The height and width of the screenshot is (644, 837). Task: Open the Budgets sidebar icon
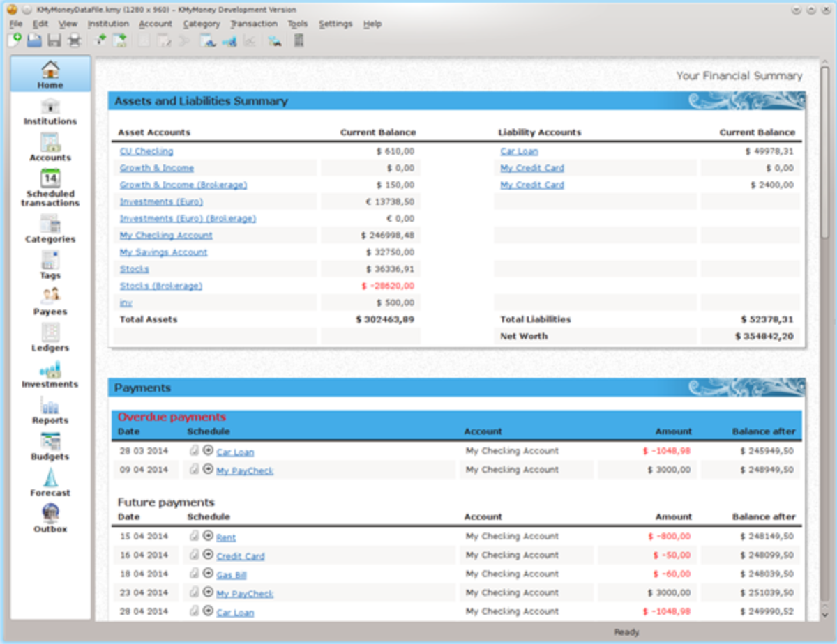50,447
